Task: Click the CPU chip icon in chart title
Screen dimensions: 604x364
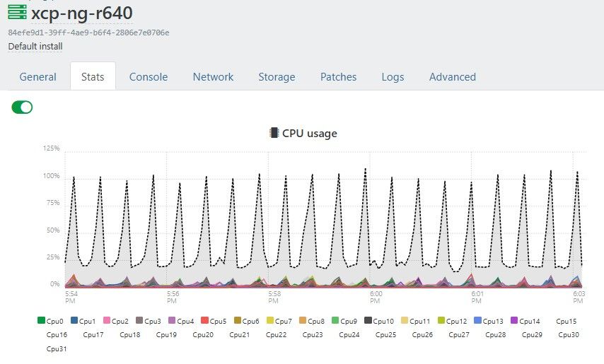Action: (x=274, y=132)
